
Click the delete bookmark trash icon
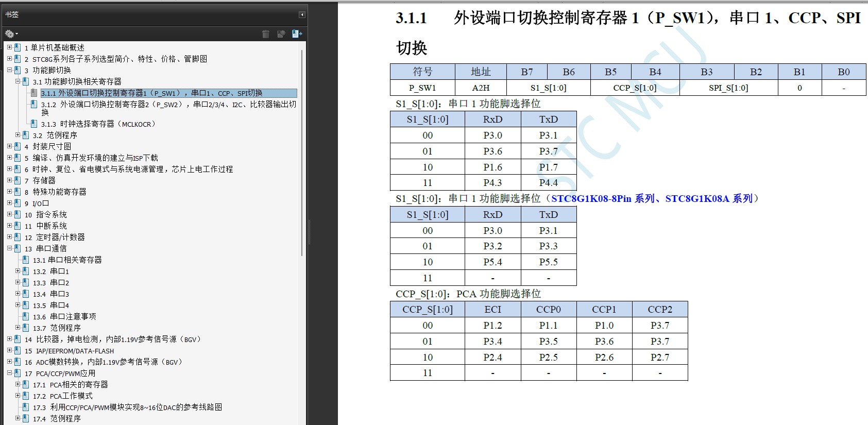click(x=266, y=34)
